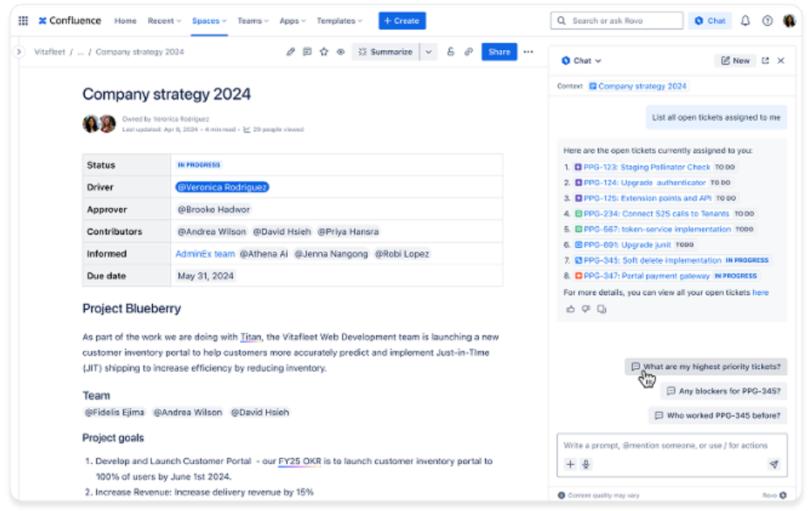
Task: Copy the chat response with copy icon
Action: (601, 309)
